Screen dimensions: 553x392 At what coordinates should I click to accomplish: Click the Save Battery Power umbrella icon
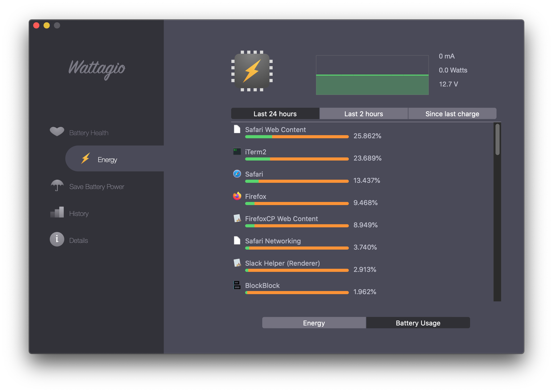pyautogui.click(x=57, y=185)
